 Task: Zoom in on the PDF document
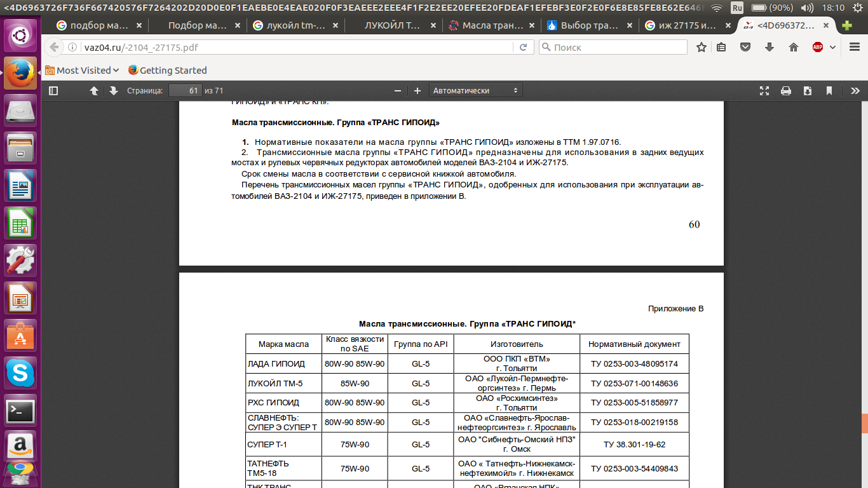click(417, 91)
